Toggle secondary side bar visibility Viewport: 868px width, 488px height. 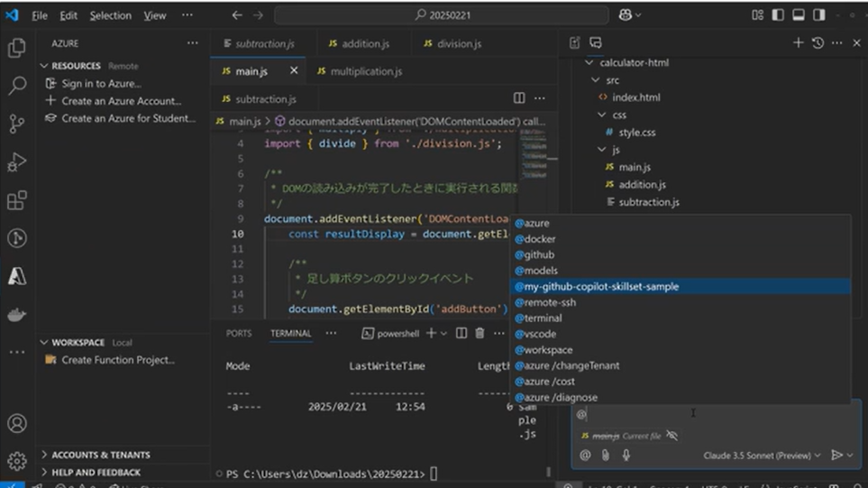pos(818,15)
